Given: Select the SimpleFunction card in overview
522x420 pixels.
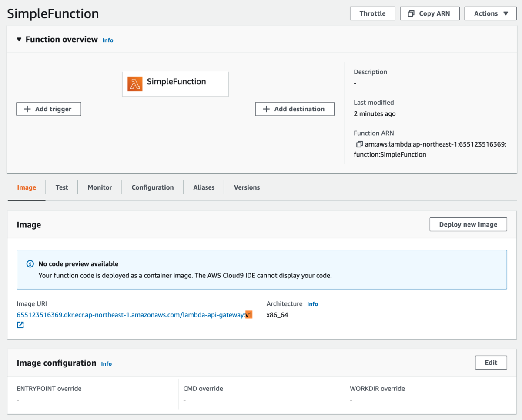Looking at the screenshot, I should tap(175, 83).
